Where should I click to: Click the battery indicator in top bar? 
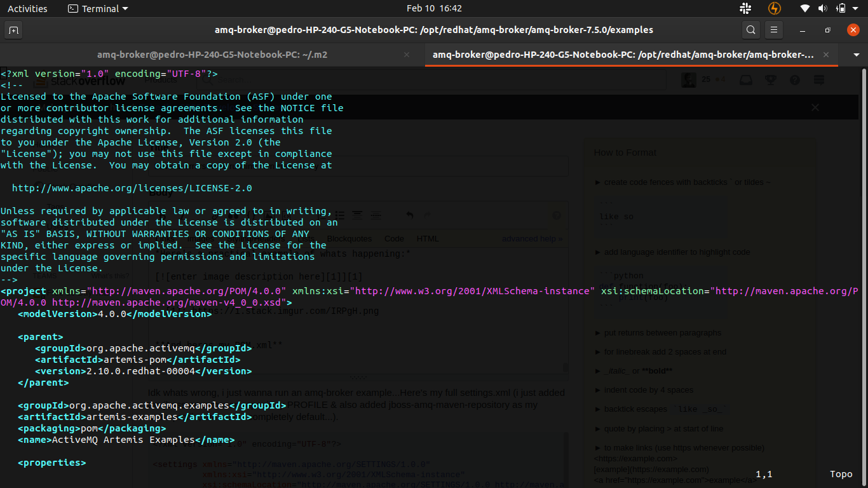click(841, 9)
